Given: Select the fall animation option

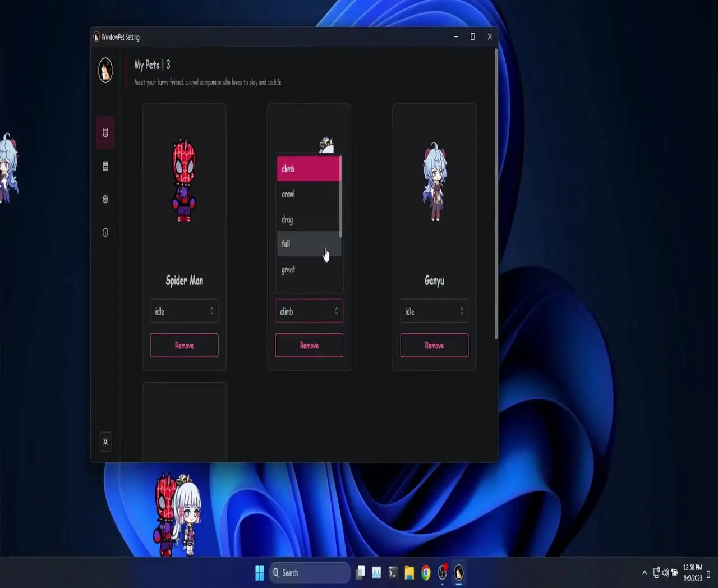Looking at the screenshot, I should tap(308, 244).
